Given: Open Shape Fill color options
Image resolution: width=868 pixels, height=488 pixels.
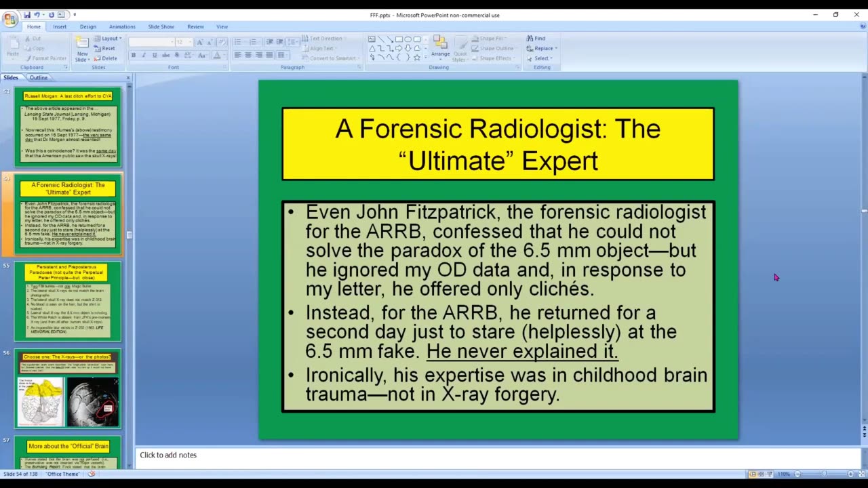Looking at the screenshot, I should pyautogui.click(x=488, y=39).
